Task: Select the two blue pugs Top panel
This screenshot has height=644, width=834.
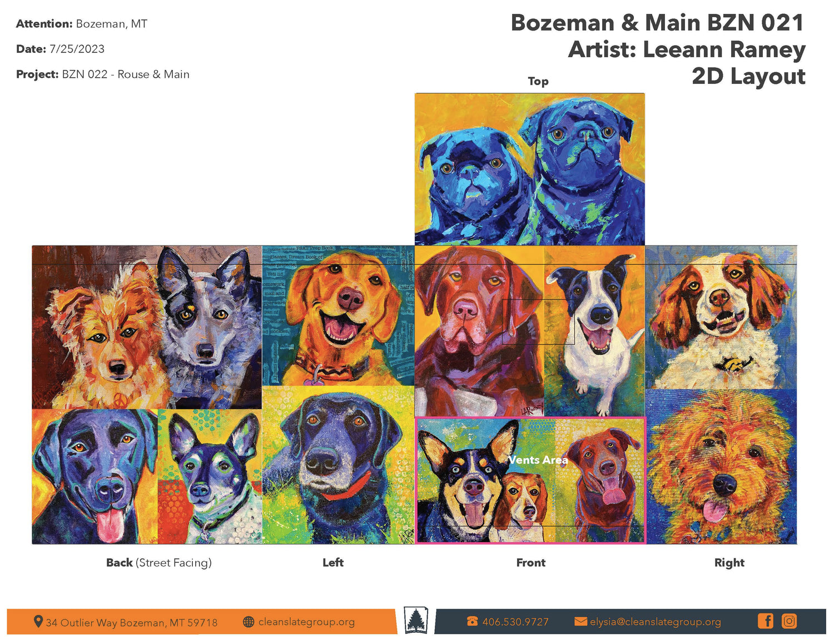Action: point(529,169)
